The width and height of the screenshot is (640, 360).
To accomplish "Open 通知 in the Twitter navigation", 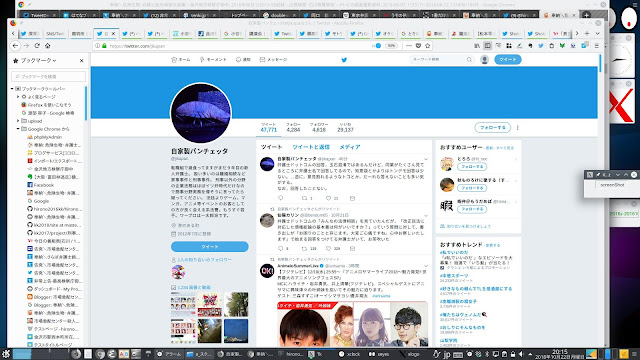I will click(x=243, y=60).
